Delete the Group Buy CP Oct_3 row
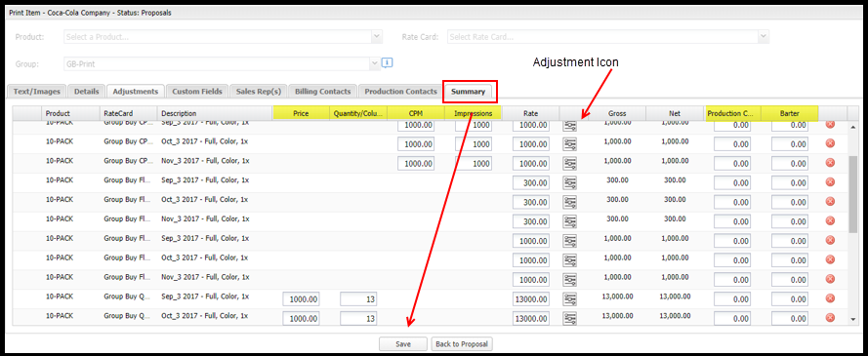 click(x=830, y=143)
